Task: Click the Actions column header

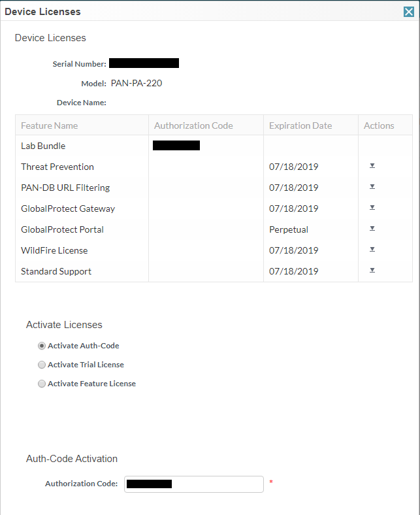Action: pos(385,125)
